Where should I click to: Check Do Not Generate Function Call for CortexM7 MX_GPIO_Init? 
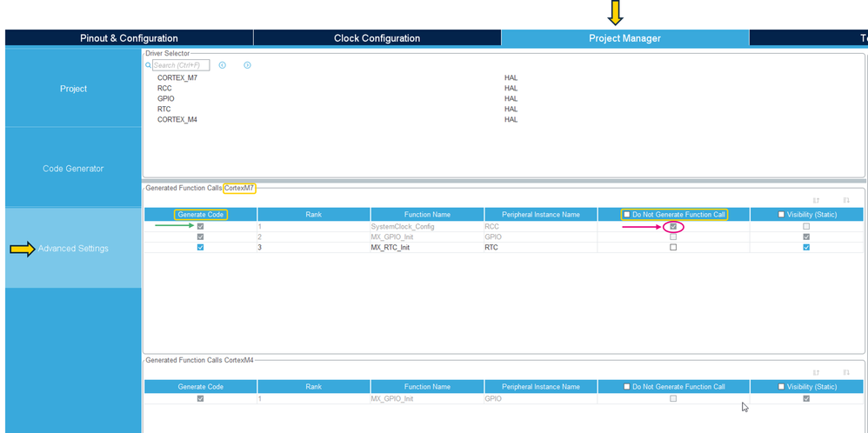pyautogui.click(x=673, y=237)
